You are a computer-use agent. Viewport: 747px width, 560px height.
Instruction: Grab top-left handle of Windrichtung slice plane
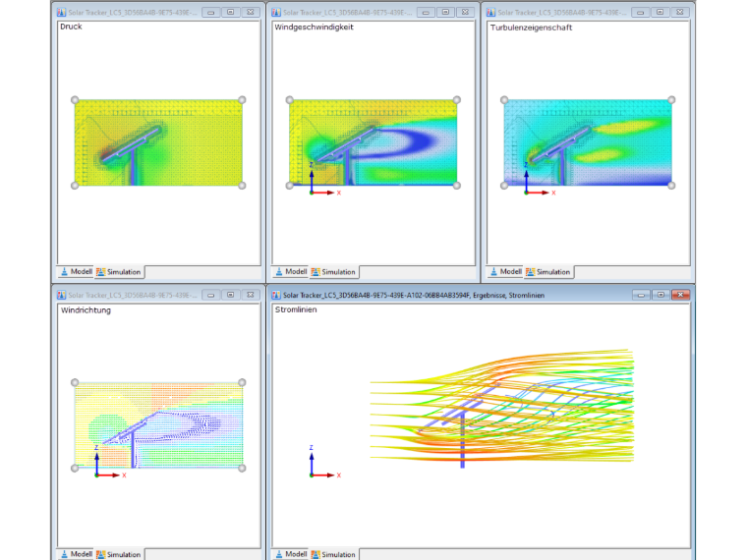[75, 382]
